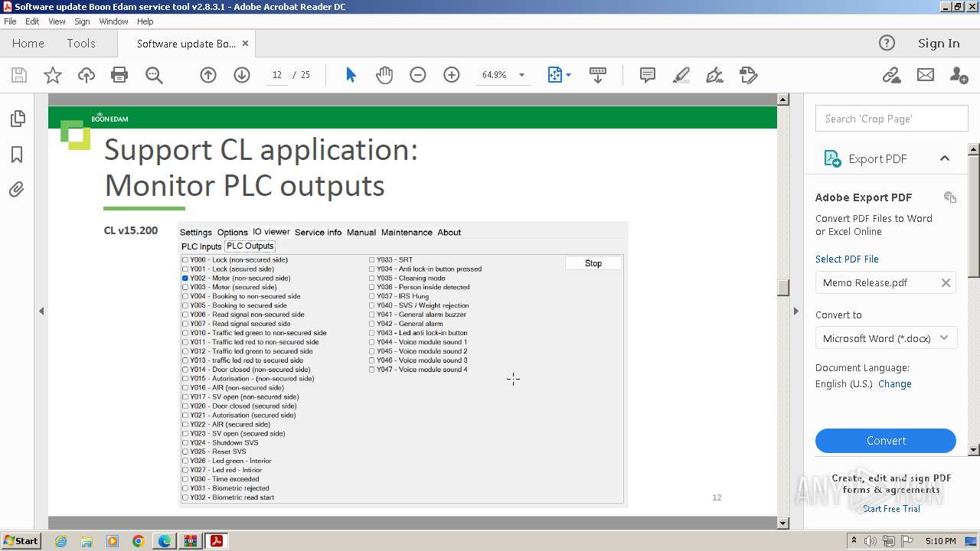Check Y035 Cleaning mode box
The height and width of the screenshot is (551, 980).
372,279
